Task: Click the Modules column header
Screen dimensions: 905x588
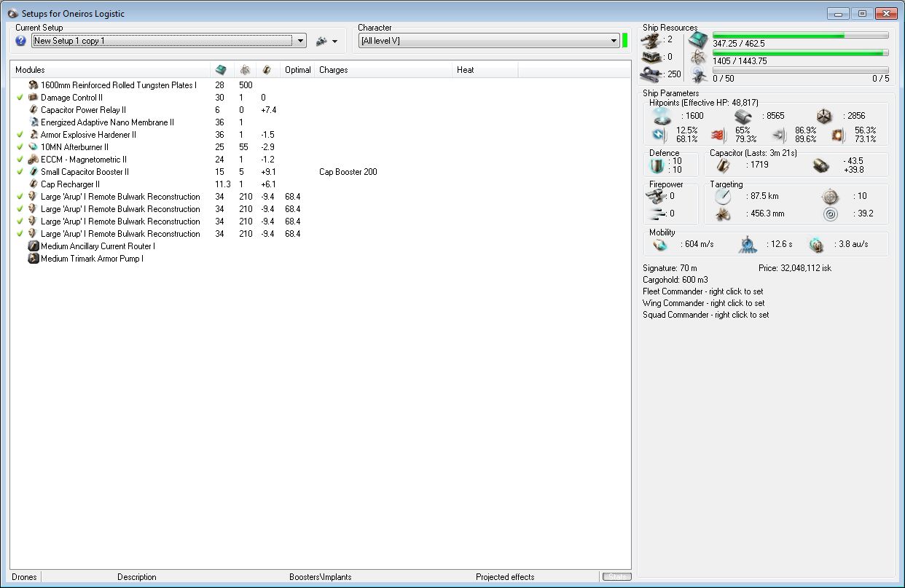Action: click(110, 70)
